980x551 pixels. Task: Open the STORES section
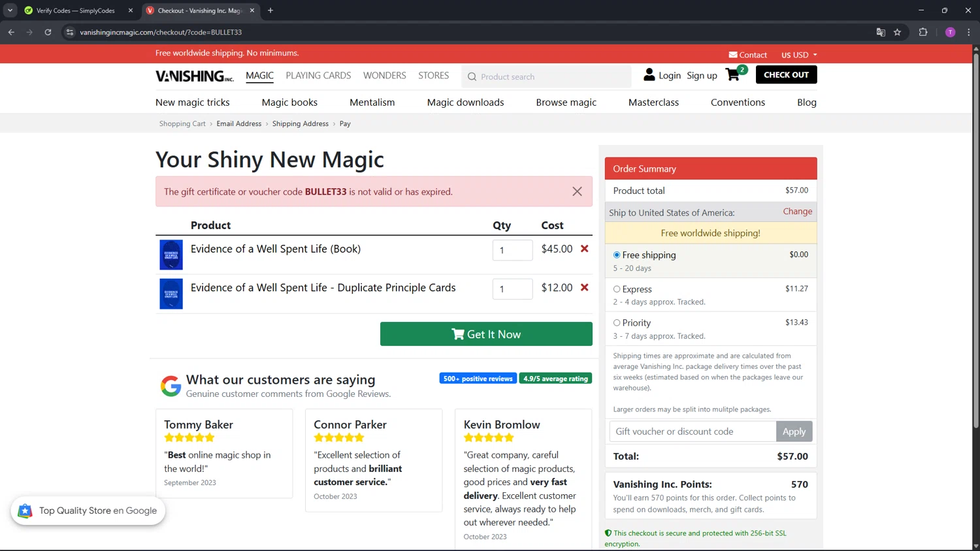pos(434,76)
